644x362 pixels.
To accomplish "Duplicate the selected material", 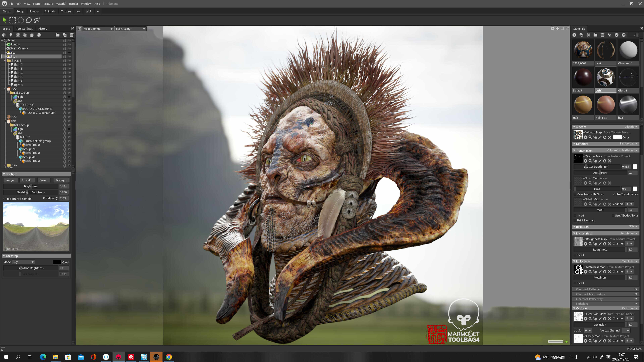I will tap(581, 35).
